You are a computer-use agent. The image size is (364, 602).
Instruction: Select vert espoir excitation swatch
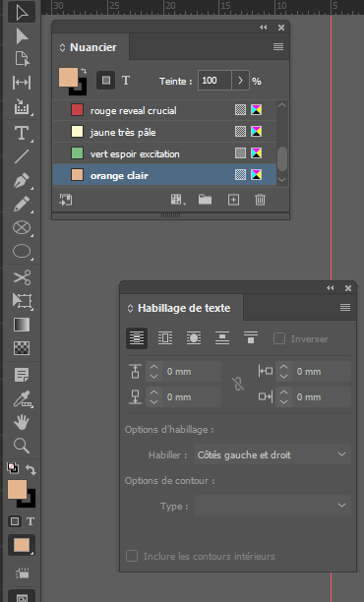tap(164, 153)
